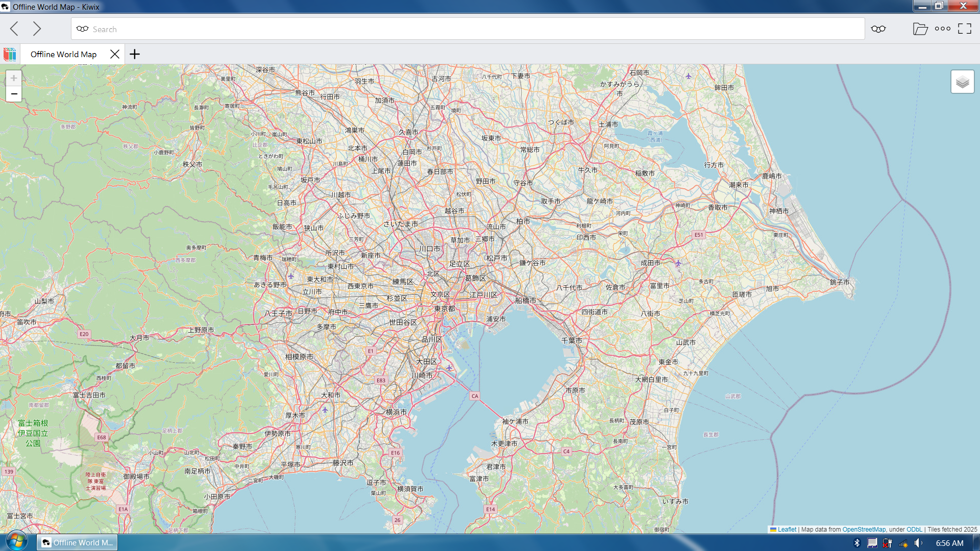Click inside the Search input field

255,29
